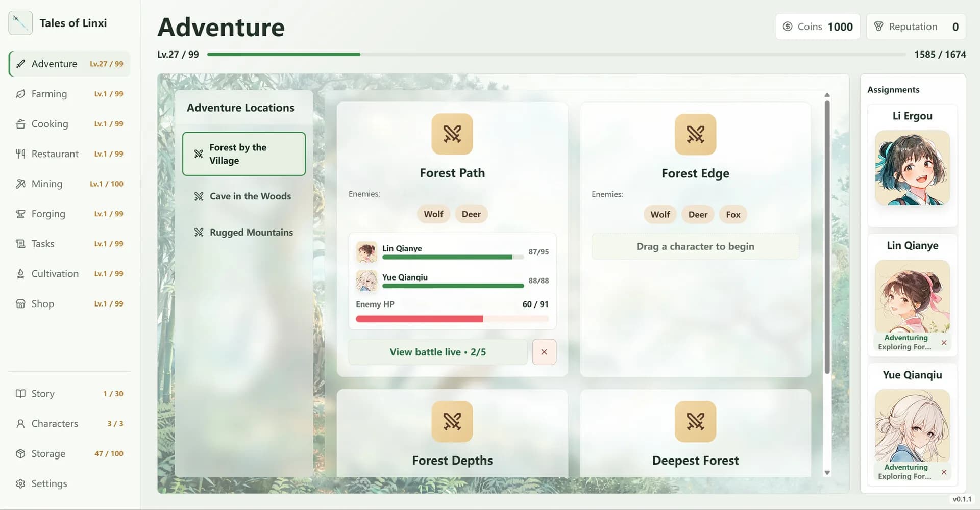Click Wolf enemy tag in Forest Edge
Viewport: 980px width, 510px height.
660,215
